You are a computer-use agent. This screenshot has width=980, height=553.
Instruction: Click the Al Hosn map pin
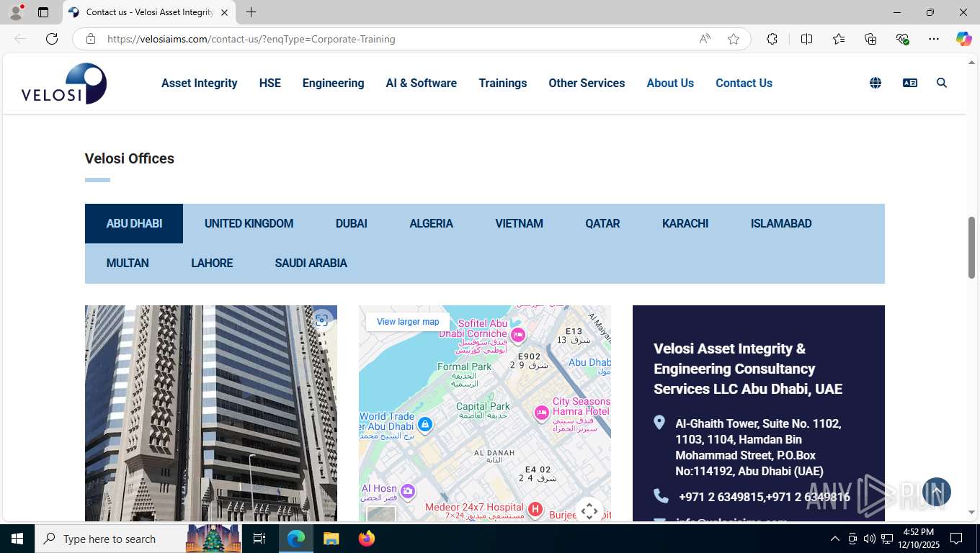click(408, 492)
